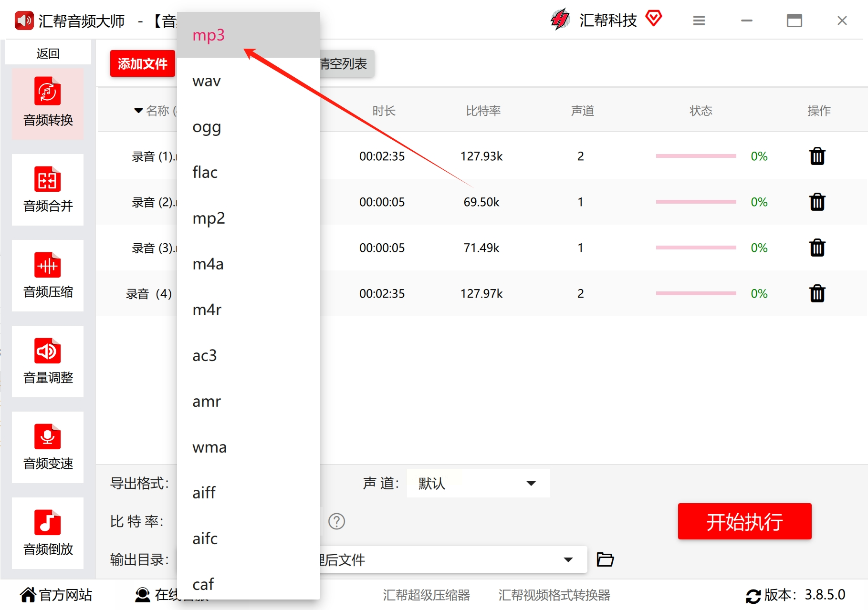Click the 状态 column header
The width and height of the screenshot is (868, 610).
pyautogui.click(x=701, y=111)
